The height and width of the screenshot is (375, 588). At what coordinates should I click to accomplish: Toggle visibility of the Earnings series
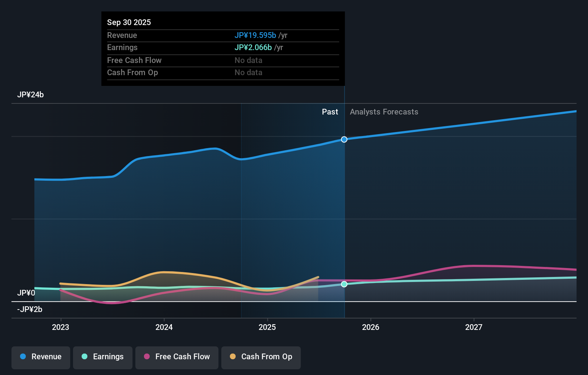click(x=103, y=357)
